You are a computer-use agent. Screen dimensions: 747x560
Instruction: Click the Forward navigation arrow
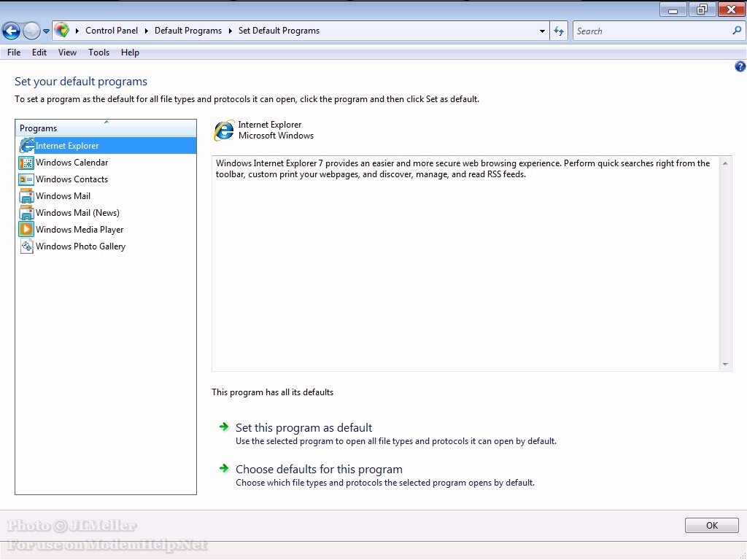tap(31, 31)
